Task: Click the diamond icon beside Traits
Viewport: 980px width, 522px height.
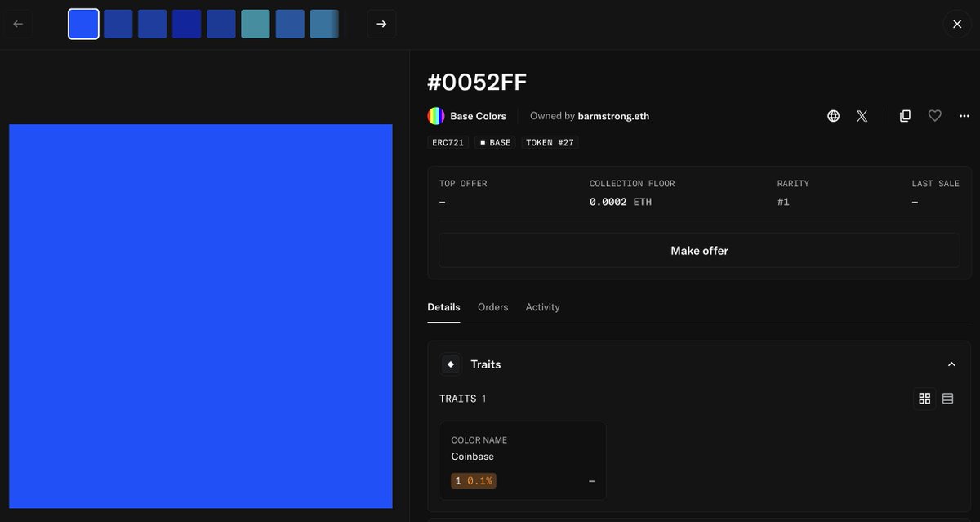Action: click(x=450, y=364)
